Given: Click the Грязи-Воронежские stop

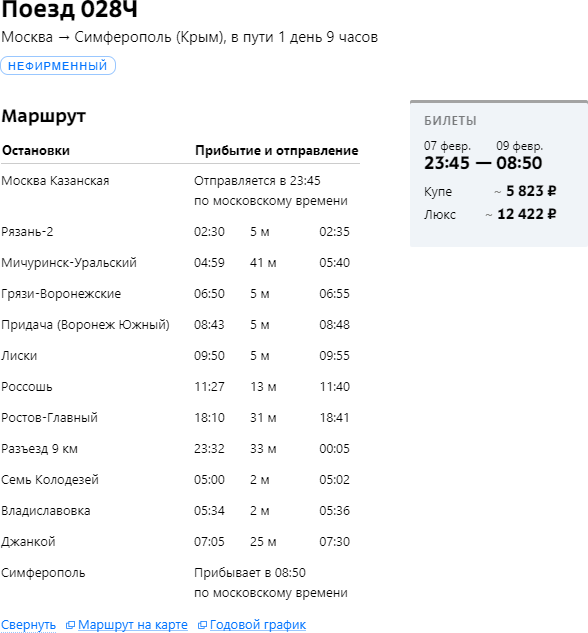Looking at the screenshot, I should (x=61, y=294).
